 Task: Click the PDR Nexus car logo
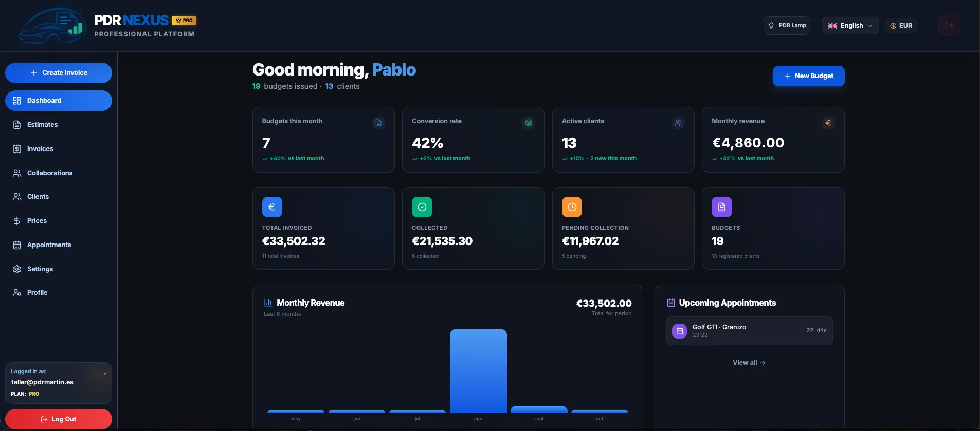pos(51,26)
